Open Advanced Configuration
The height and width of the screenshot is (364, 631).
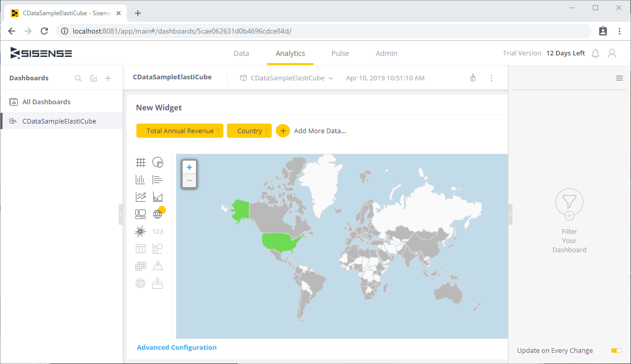pos(177,347)
